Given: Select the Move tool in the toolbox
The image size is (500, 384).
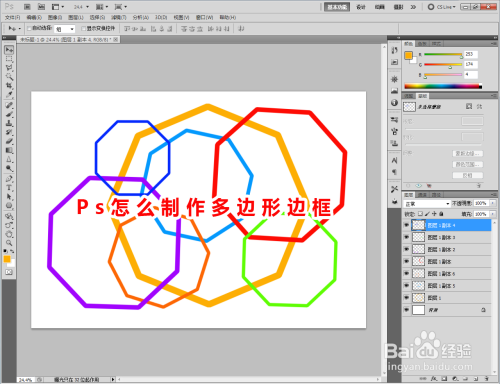Looking at the screenshot, I should (x=9, y=50).
